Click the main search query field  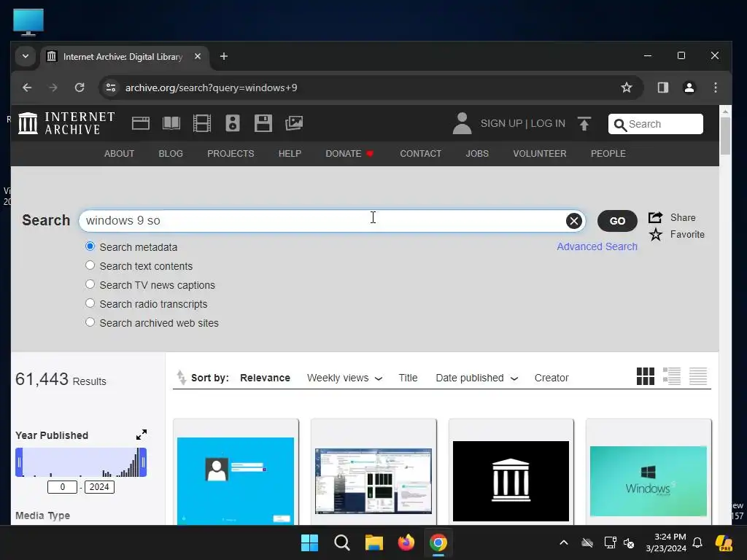click(x=332, y=221)
